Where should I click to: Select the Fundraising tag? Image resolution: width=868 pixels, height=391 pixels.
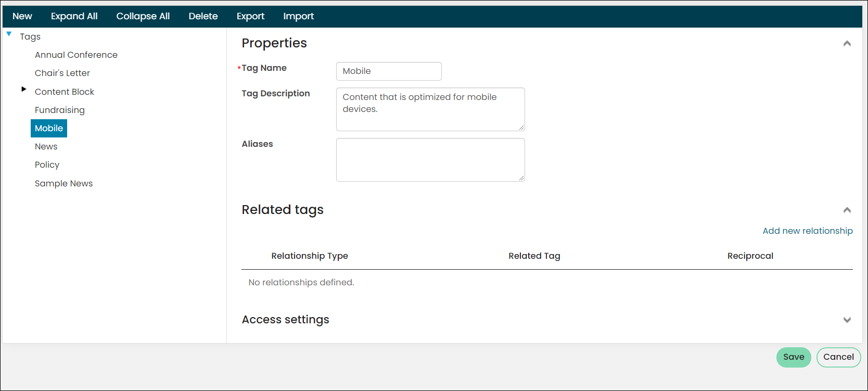60,110
